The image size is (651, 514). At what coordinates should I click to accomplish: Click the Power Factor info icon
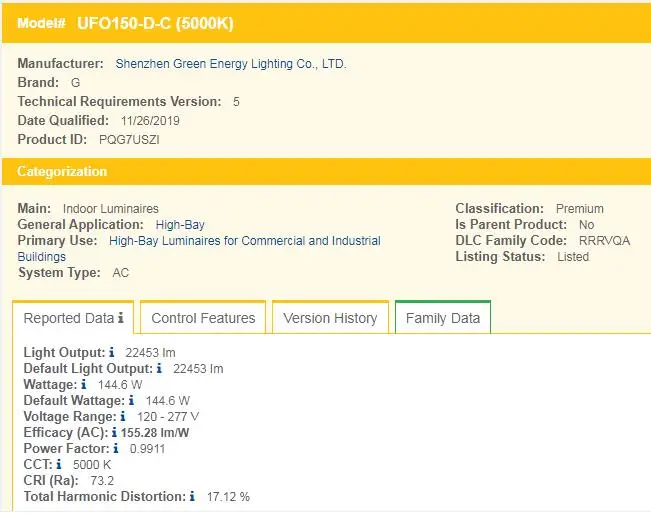coord(116,449)
